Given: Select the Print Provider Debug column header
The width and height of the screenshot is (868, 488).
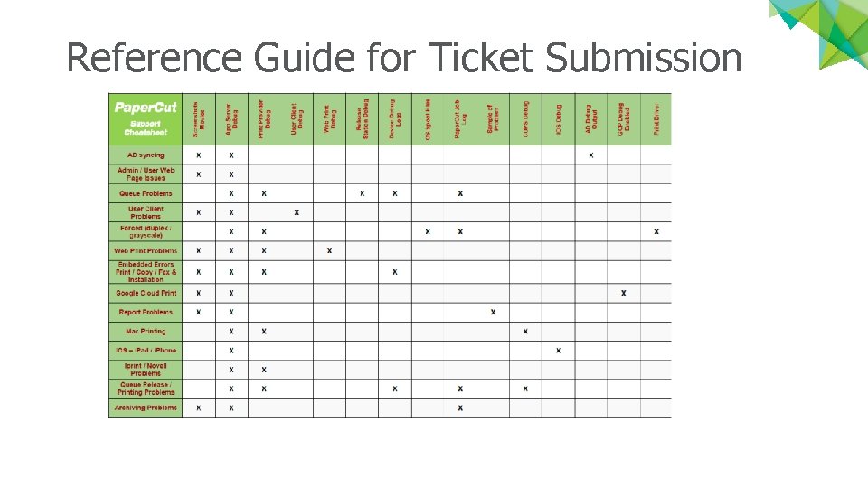Looking at the screenshot, I should [x=264, y=119].
